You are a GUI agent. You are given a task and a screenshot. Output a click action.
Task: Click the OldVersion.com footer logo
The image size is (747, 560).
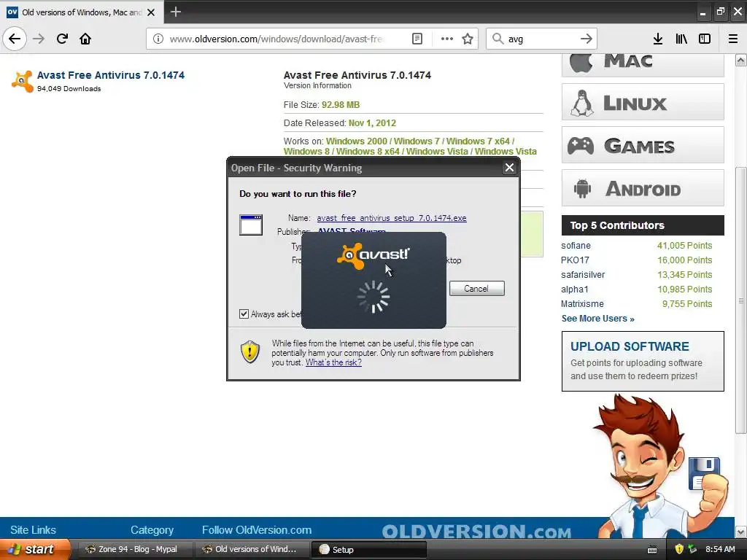pos(476,532)
